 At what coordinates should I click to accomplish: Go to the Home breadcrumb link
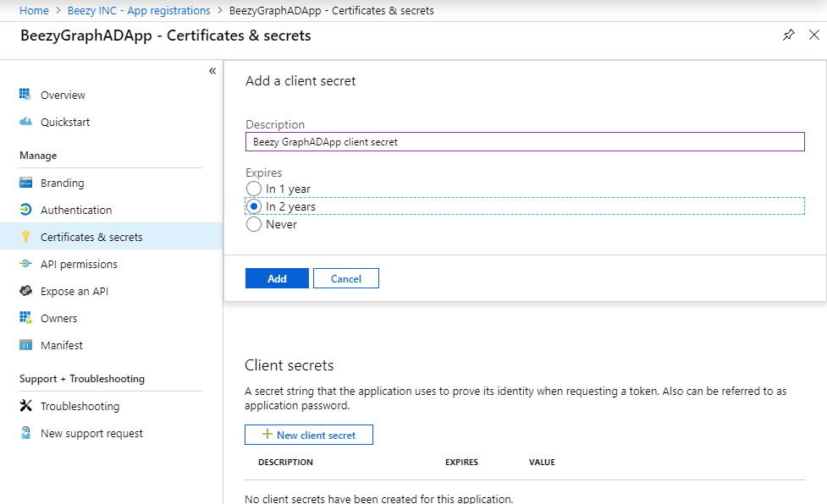[x=34, y=10]
